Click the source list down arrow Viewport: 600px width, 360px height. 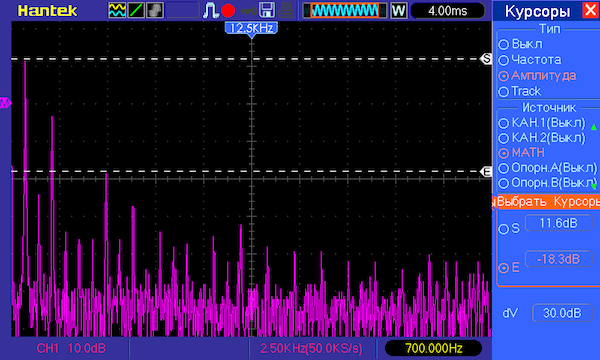pyautogui.click(x=593, y=186)
